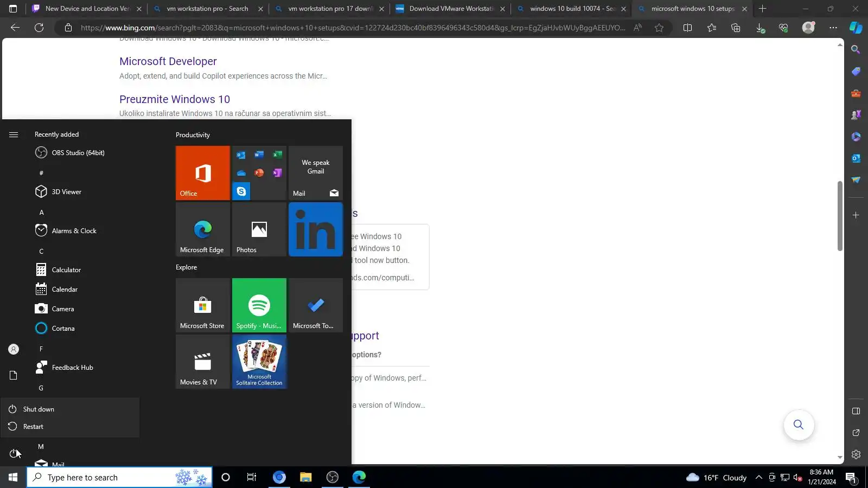Viewport: 868px width, 488px height.
Task: Open Copilot icon in Edge toolbar
Action: tap(856, 28)
